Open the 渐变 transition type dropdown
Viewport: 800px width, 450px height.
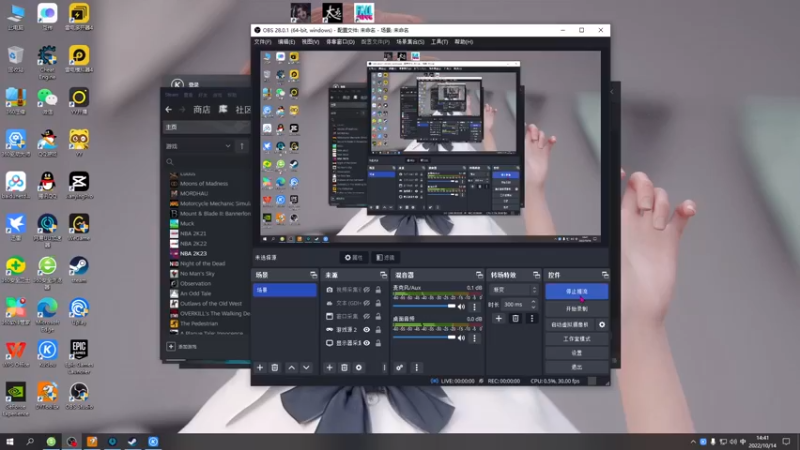pos(513,289)
